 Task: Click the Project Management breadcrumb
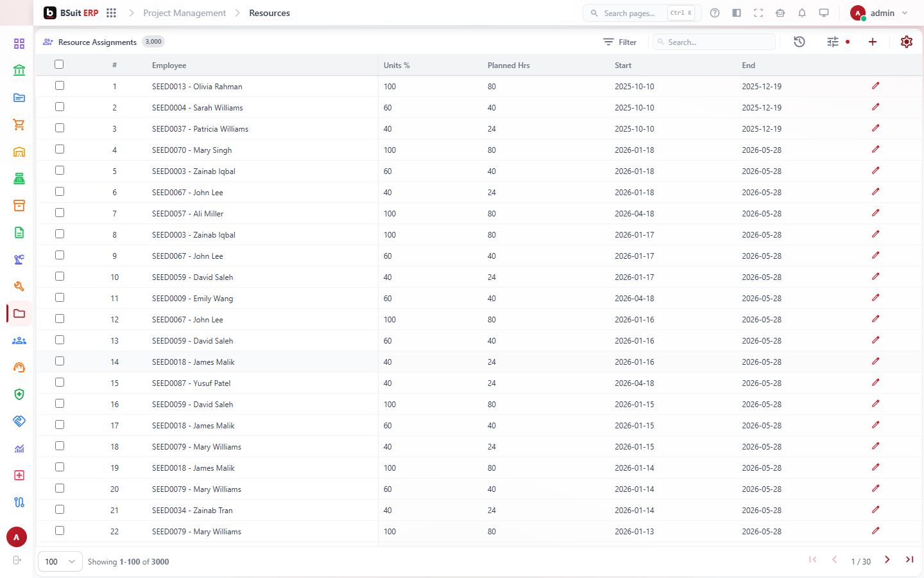click(x=185, y=13)
